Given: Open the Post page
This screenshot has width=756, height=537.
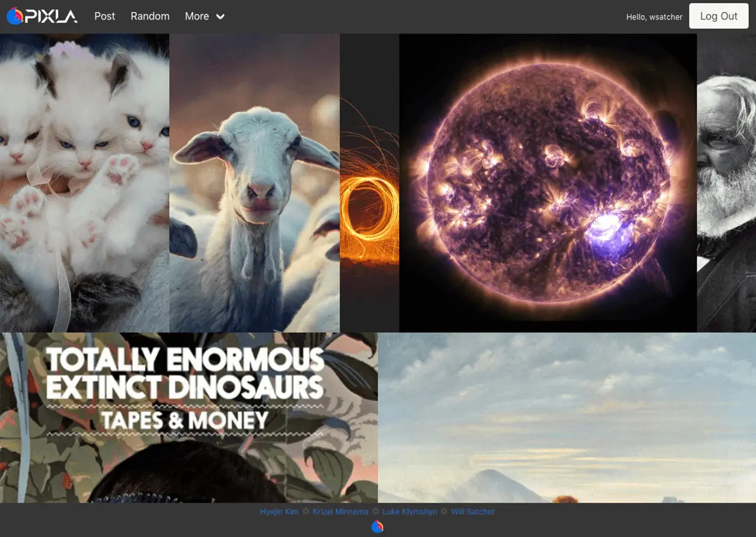Looking at the screenshot, I should tap(104, 16).
